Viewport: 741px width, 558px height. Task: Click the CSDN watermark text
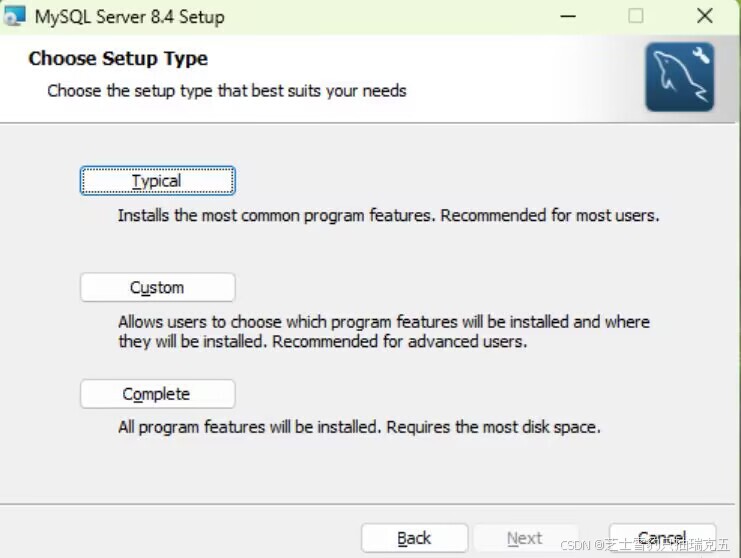coord(645,545)
